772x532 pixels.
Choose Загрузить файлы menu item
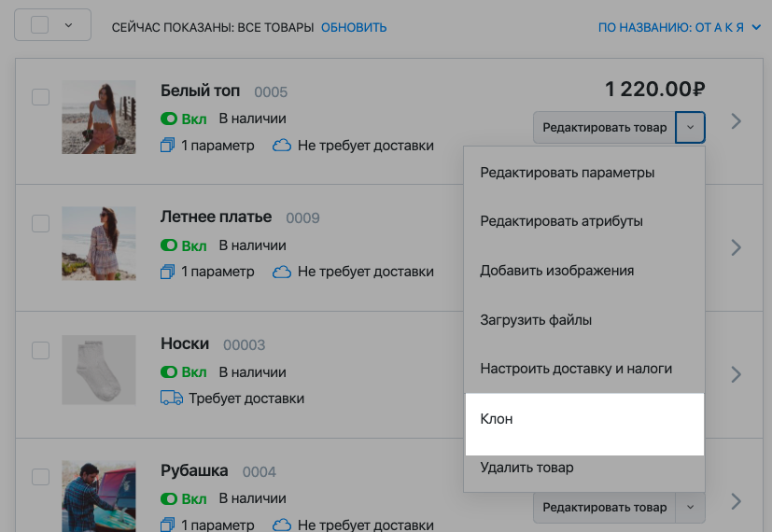point(584,320)
